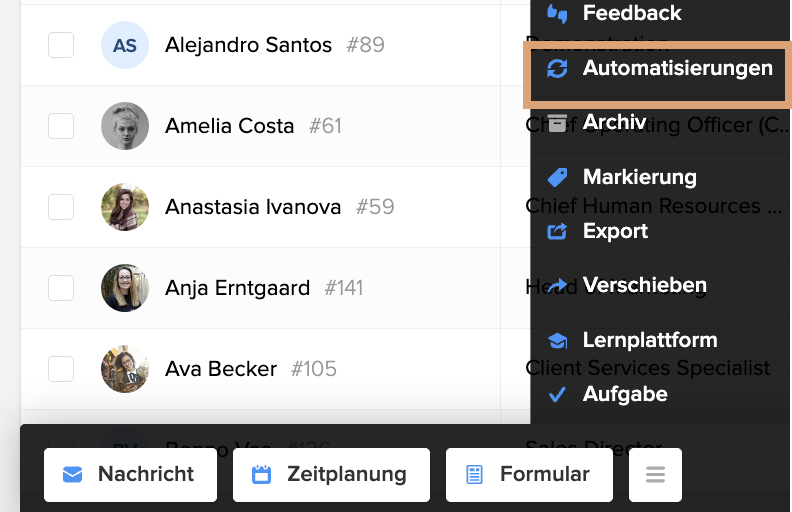Click the Nachricht button

[x=130, y=475]
